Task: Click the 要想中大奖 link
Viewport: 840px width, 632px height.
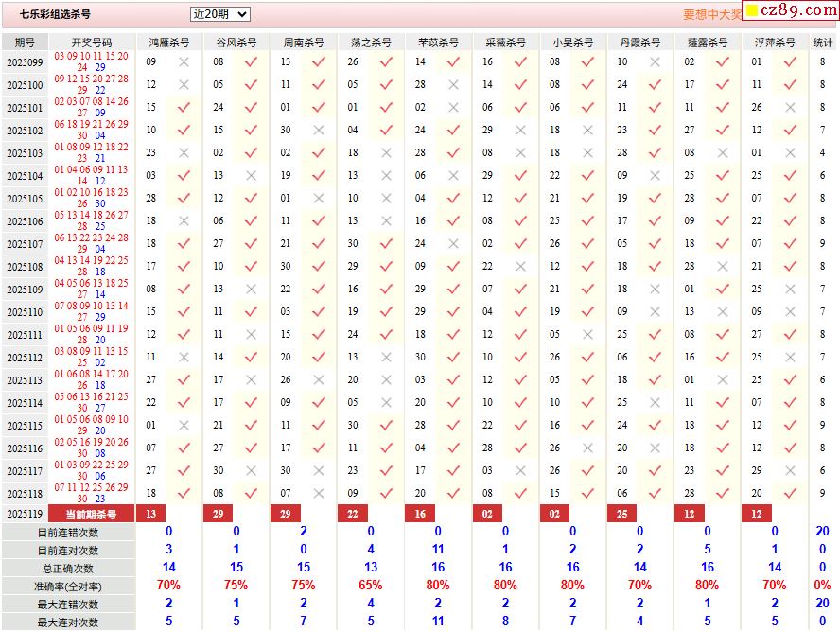Action: 712,15
